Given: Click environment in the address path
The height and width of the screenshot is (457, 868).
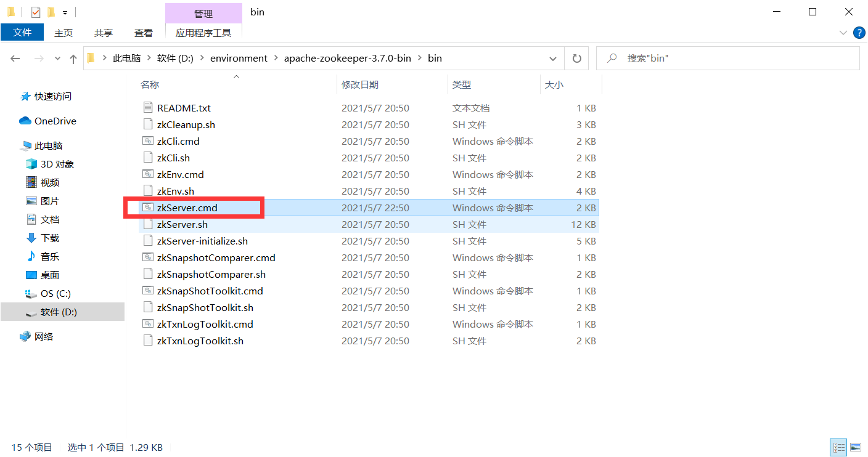Looking at the screenshot, I should (239, 59).
